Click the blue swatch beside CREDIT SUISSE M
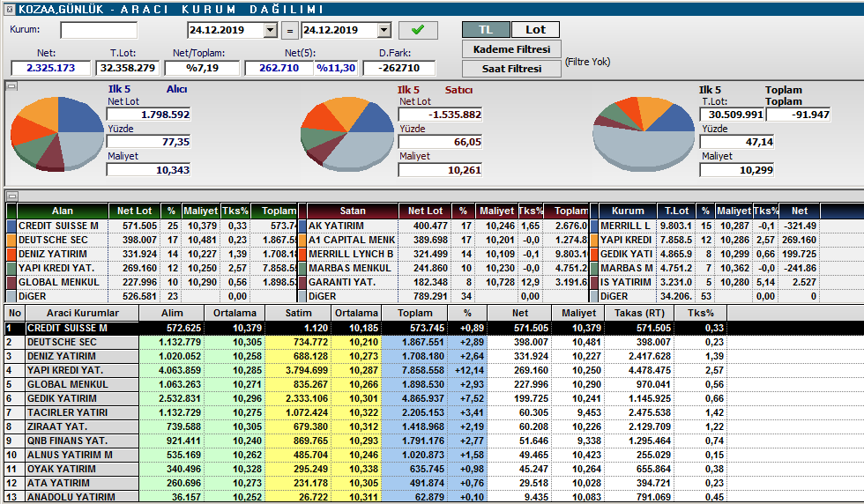 [x=11, y=226]
